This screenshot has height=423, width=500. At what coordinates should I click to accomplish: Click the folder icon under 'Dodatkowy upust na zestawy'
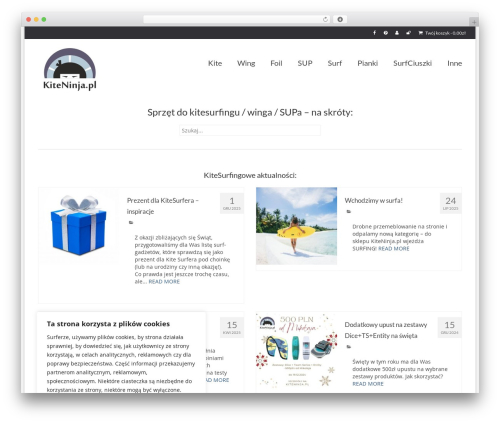pyautogui.click(x=349, y=347)
